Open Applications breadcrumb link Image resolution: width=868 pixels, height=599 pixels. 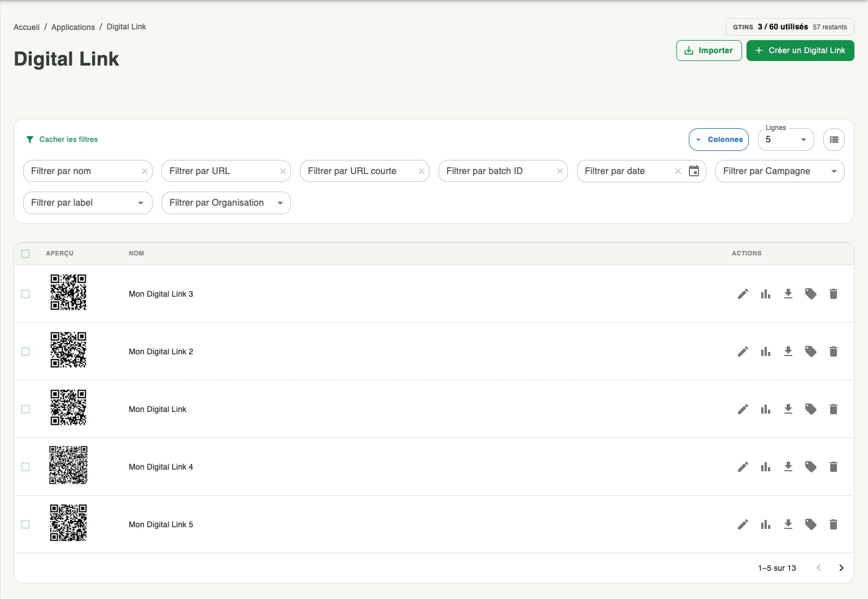73,27
